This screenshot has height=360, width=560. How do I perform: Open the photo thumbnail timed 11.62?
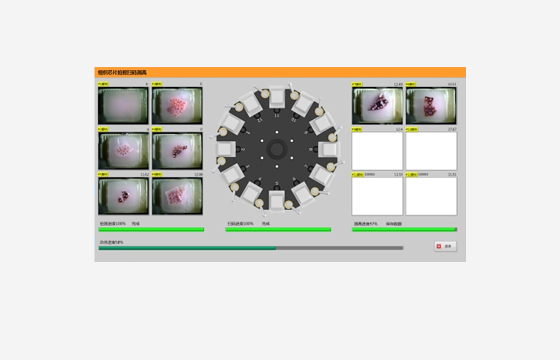pyautogui.click(x=124, y=196)
